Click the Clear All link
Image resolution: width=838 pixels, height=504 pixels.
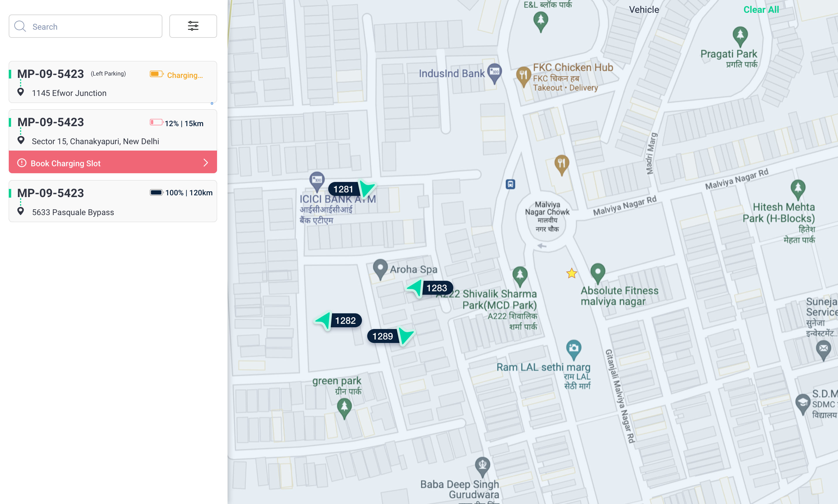click(761, 10)
